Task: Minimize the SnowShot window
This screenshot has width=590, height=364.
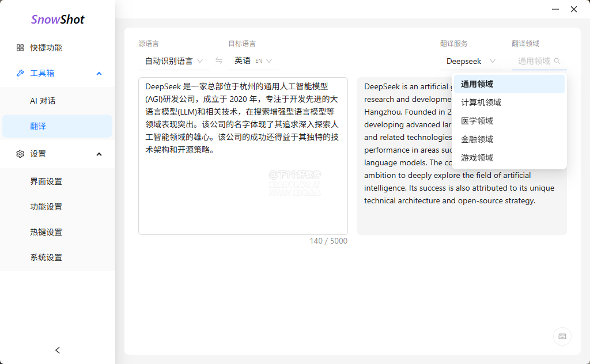Action: [555, 9]
